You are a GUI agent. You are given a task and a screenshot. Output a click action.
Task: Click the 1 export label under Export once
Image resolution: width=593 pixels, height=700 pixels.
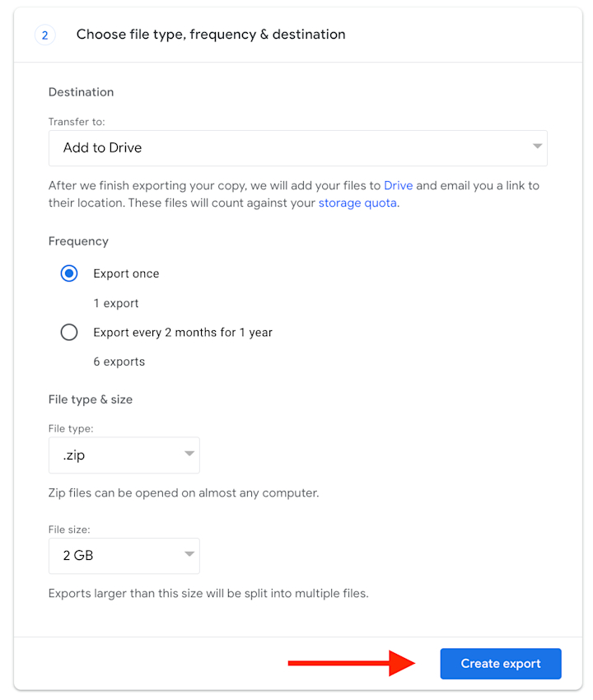click(x=116, y=303)
